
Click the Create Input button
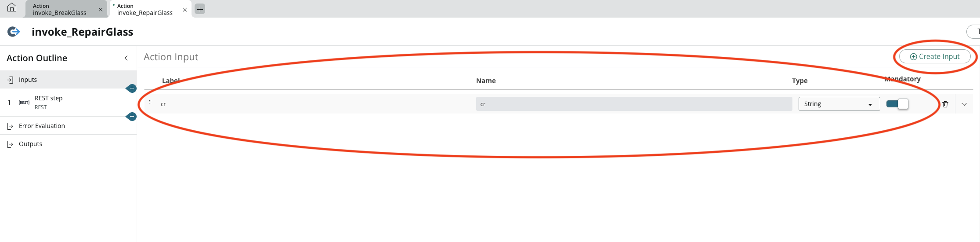[935, 56]
